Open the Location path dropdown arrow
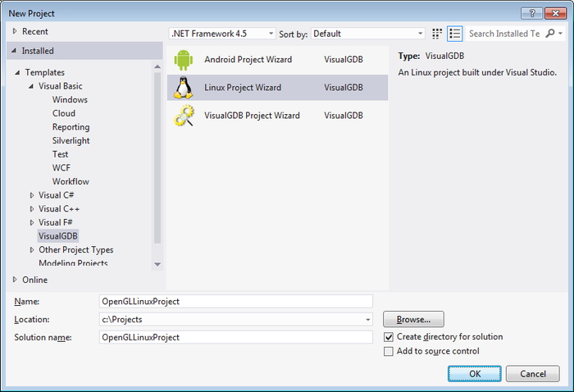 pyautogui.click(x=367, y=320)
